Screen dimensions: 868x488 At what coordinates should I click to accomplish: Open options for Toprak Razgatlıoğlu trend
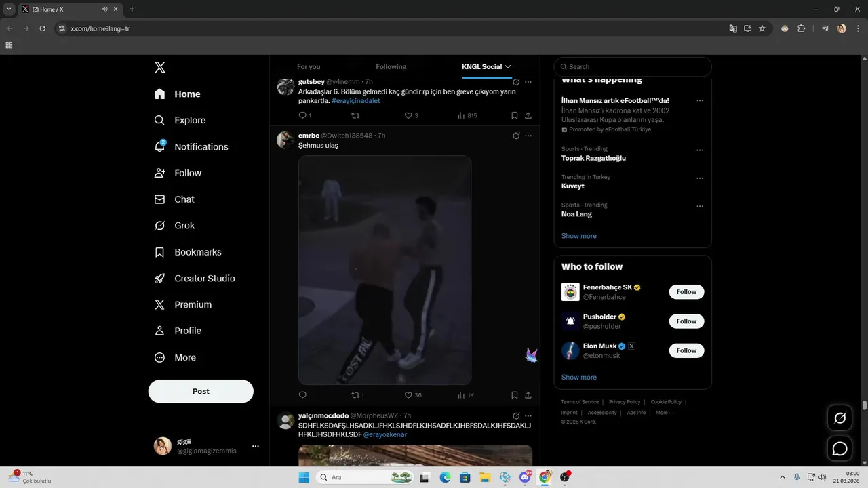pyautogui.click(x=700, y=150)
